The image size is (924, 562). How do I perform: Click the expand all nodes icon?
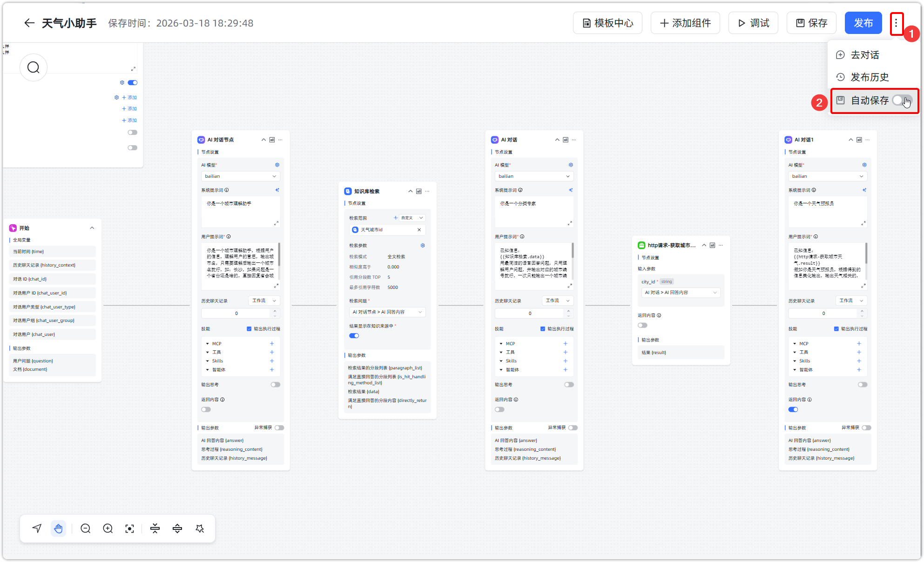click(x=177, y=529)
